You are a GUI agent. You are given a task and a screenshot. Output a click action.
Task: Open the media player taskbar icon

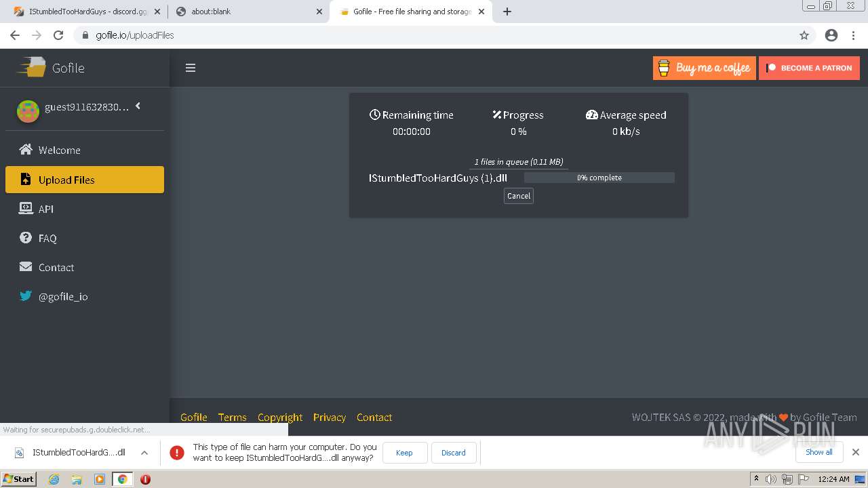pyautogui.click(x=100, y=479)
